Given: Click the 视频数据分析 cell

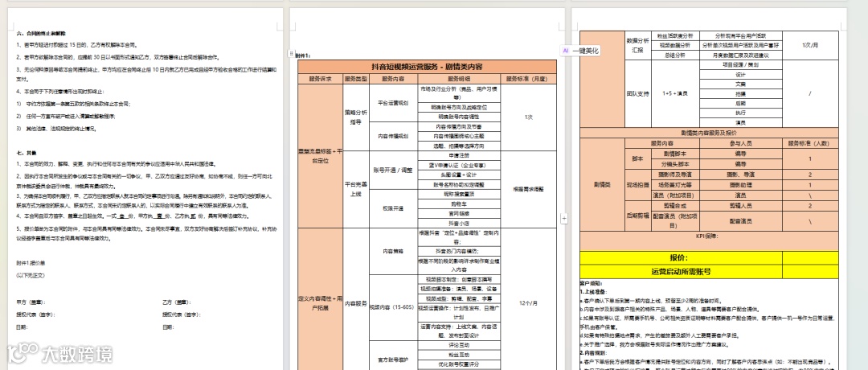Looking at the screenshot, I should [674, 45].
